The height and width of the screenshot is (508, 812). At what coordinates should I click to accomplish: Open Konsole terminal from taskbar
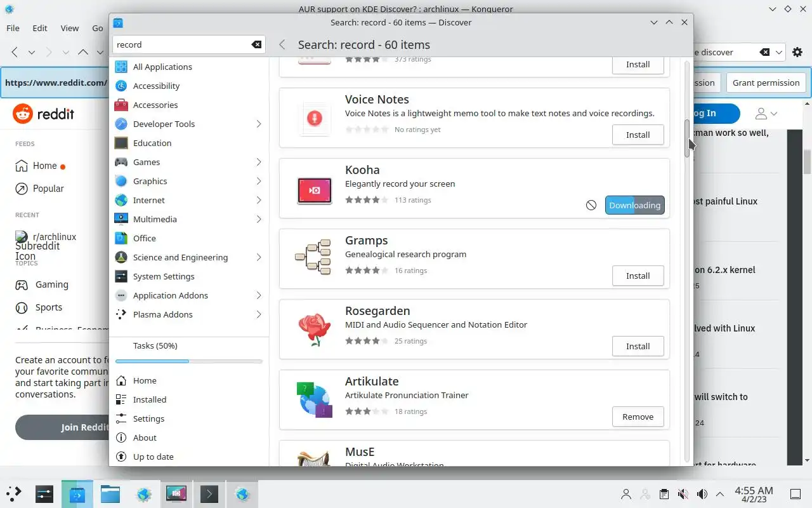[x=209, y=493]
